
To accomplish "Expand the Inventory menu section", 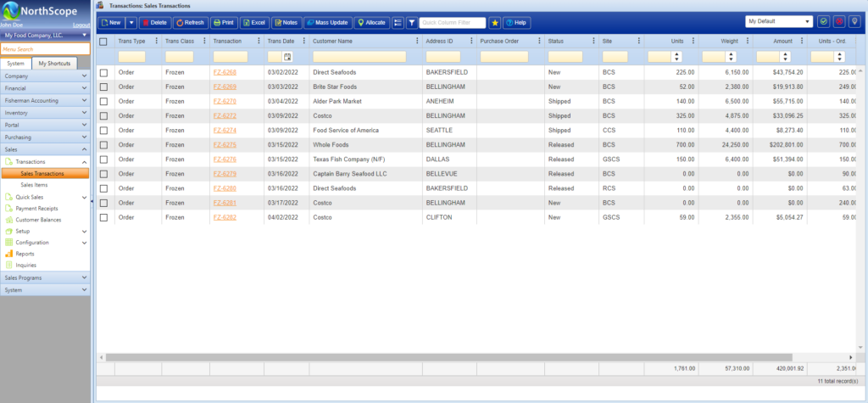I will point(45,112).
